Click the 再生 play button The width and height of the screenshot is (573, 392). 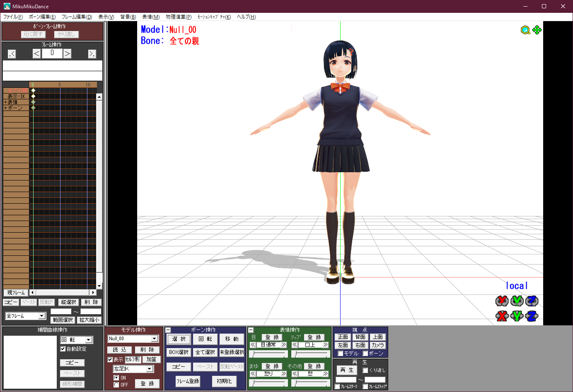coord(347,370)
